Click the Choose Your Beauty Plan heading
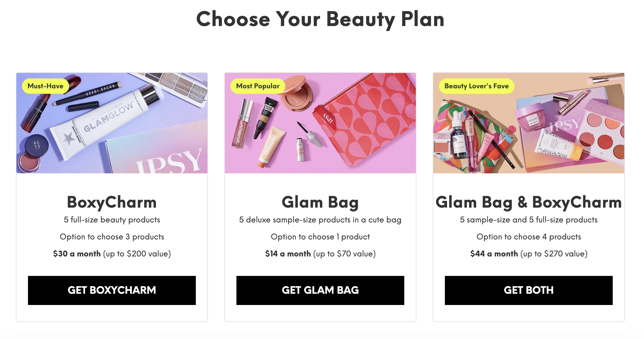The width and height of the screenshot is (644, 339). pos(320,19)
